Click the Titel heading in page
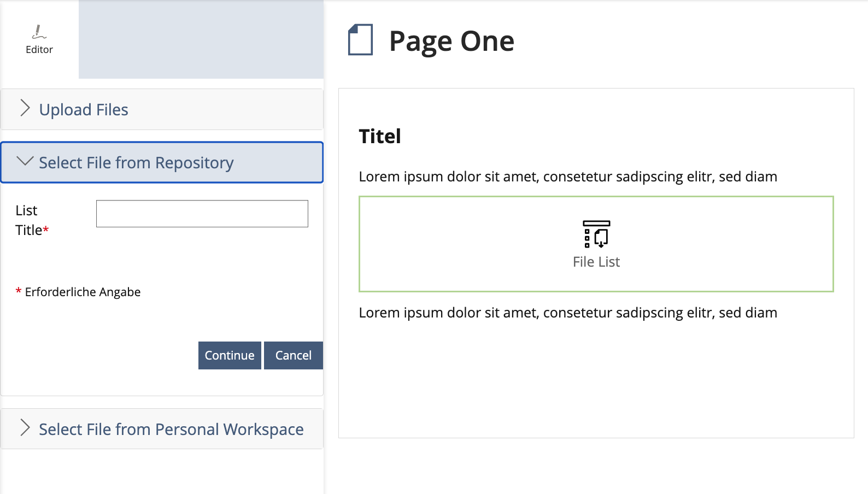This screenshot has height=494, width=868. click(380, 136)
